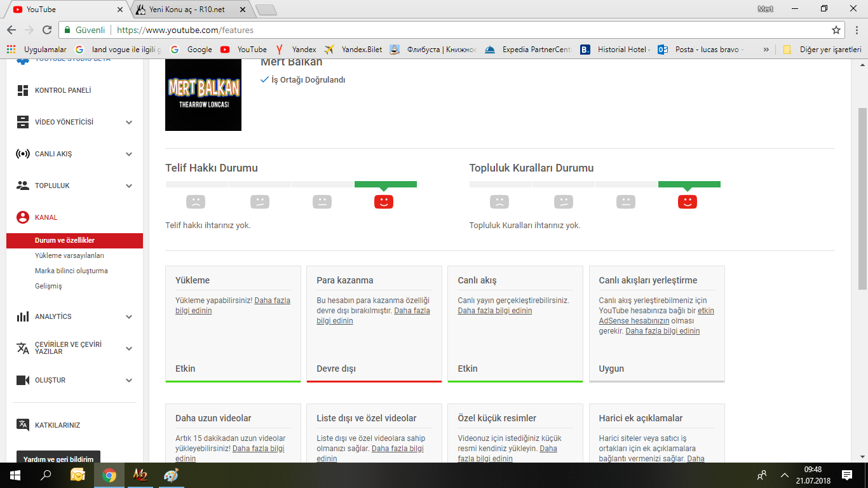Viewport: 868px width, 488px height.
Task: Click the Mert Balkan channel thumbnail
Action: [x=203, y=95]
